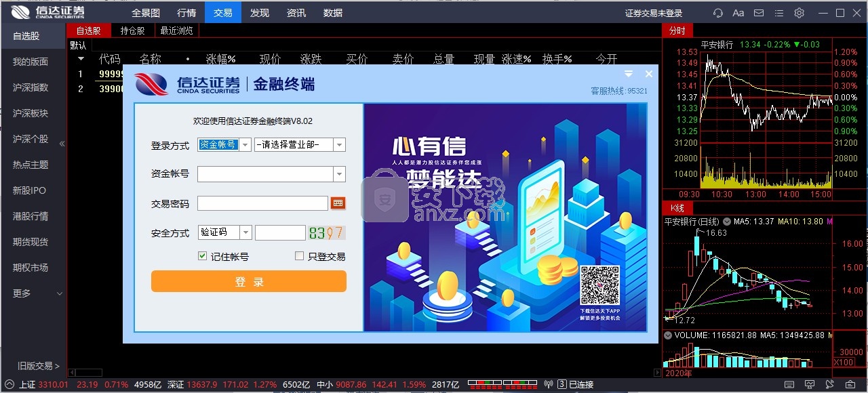Select the K线 chart tab
This screenshot has width=868, height=393.
[x=677, y=207]
